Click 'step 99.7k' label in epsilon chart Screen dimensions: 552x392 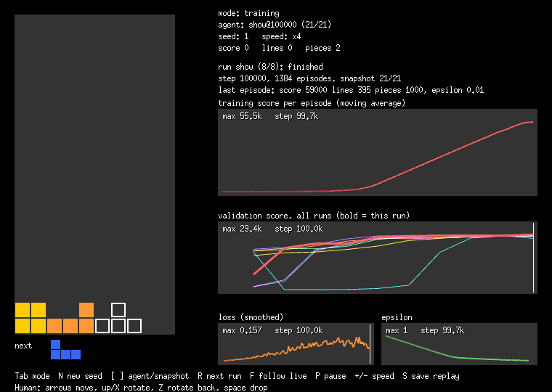coord(442,331)
